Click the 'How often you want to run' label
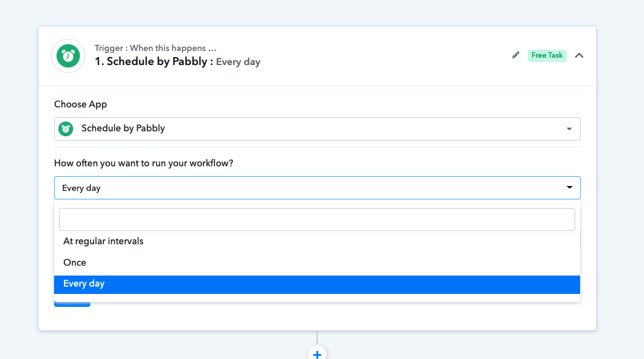The image size is (644, 359). tap(144, 163)
